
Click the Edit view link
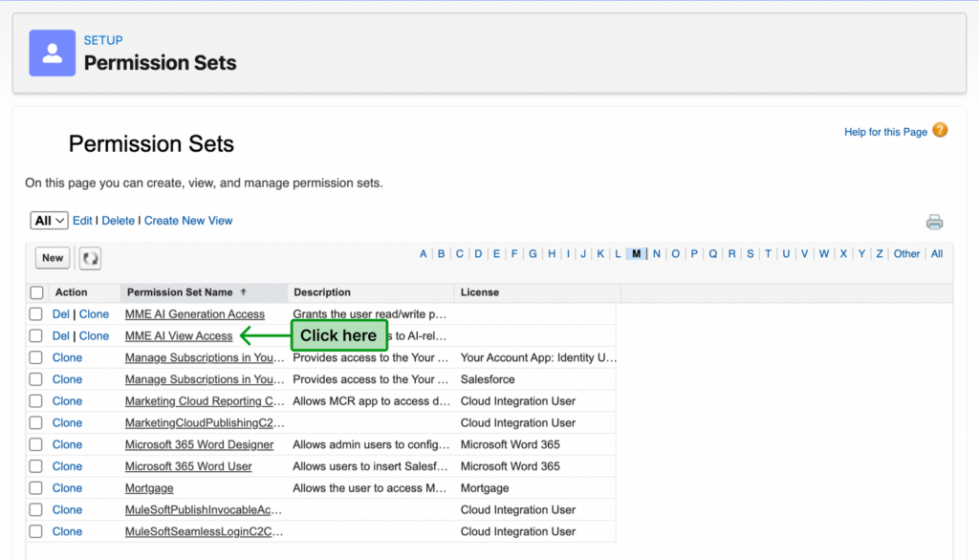(x=82, y=221)
